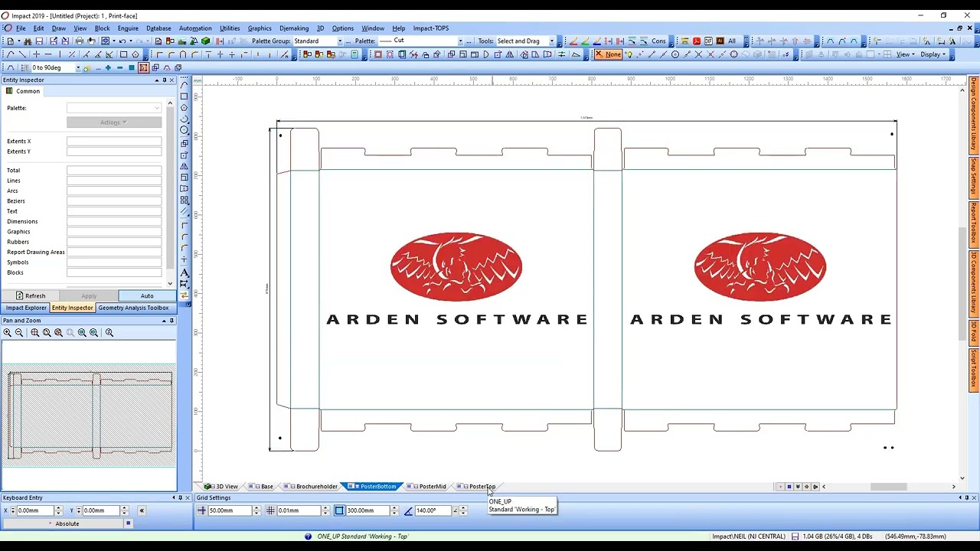Click the canvas horizontal scrollbar thumb
Image resolution: width=980 pixels, height=551 pixels.
pyautogui.click(x=888, y=487)
